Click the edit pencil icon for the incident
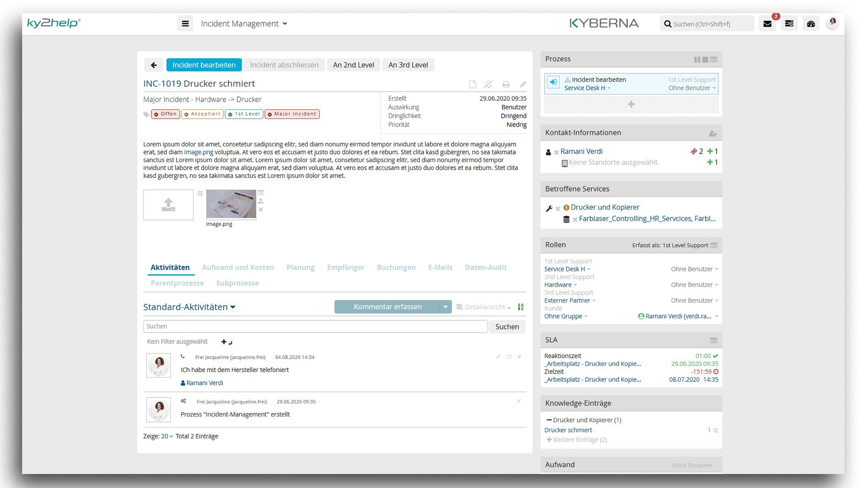Image resolution: width=868 pixels, height=488 pixels. (x=523, y=84)
